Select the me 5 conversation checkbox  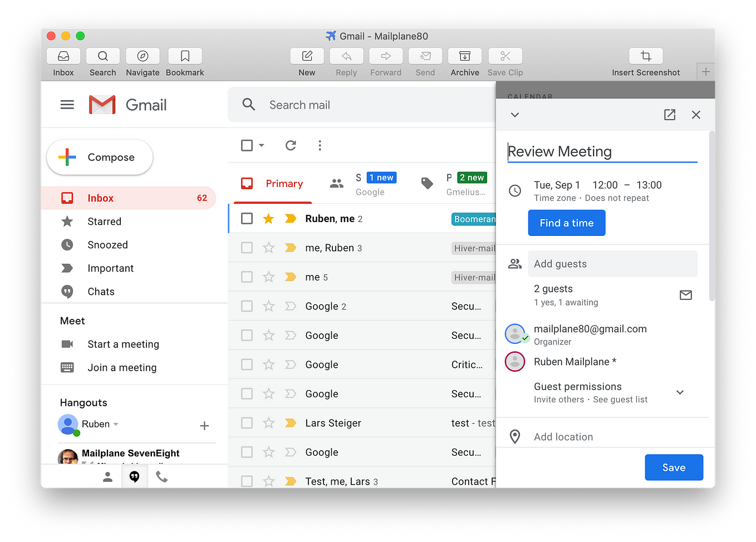(247, 277)
